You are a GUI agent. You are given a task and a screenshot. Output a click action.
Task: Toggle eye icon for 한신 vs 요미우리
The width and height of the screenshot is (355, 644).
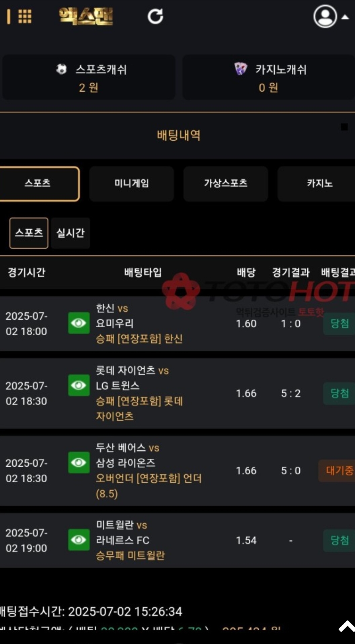(79, 323)
